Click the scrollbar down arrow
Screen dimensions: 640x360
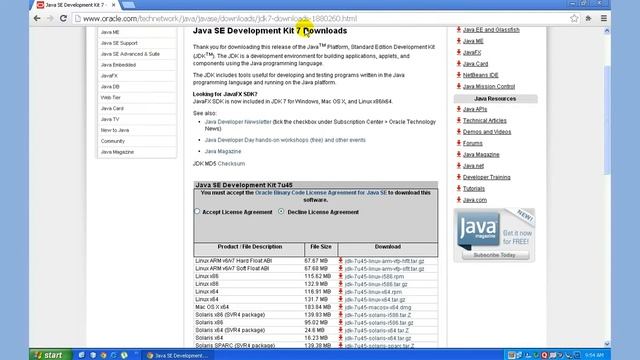point(607,344)
